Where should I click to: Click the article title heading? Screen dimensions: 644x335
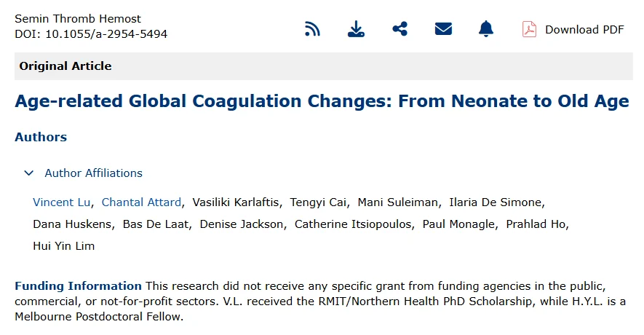pyautogui.click(x=322, y=101)
